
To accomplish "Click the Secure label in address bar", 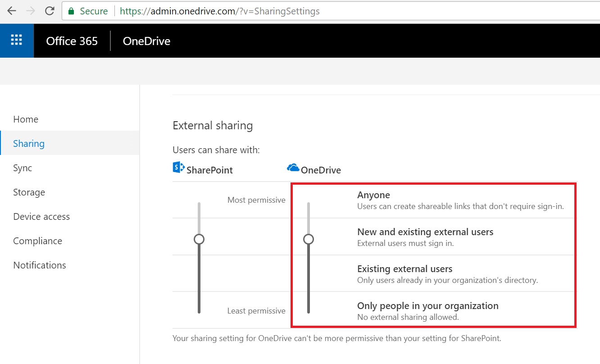I will [94, 11].
